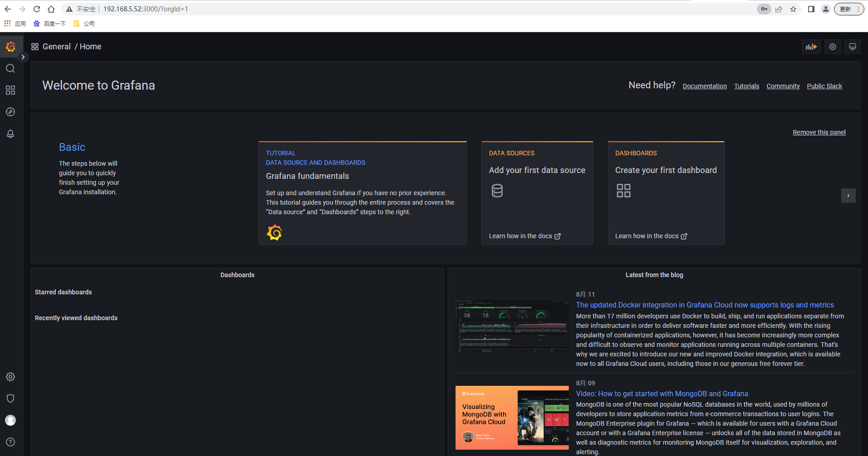Open the MongoDB and Grafana video post title
Viewport: 868px width, 456px height.
(x=662, y=394)
